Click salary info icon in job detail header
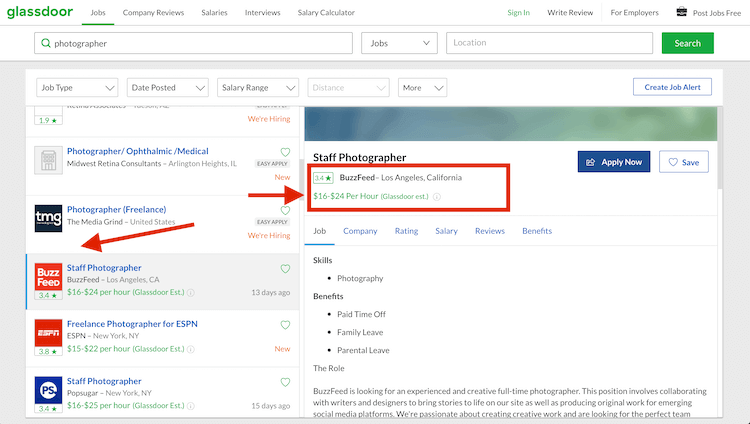The image size is (750, 424). pyautogui.click(x=436, y=197)
